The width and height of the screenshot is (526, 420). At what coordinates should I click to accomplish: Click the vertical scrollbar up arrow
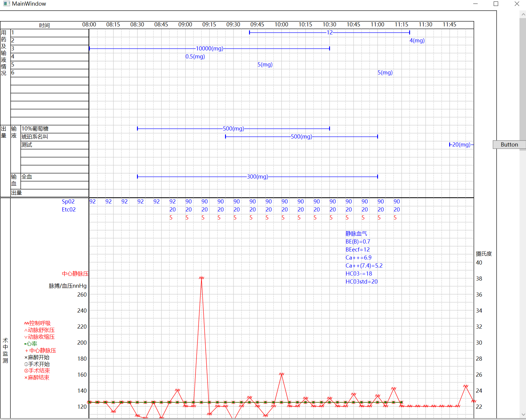pyautogui.click(x=523, y=14)
